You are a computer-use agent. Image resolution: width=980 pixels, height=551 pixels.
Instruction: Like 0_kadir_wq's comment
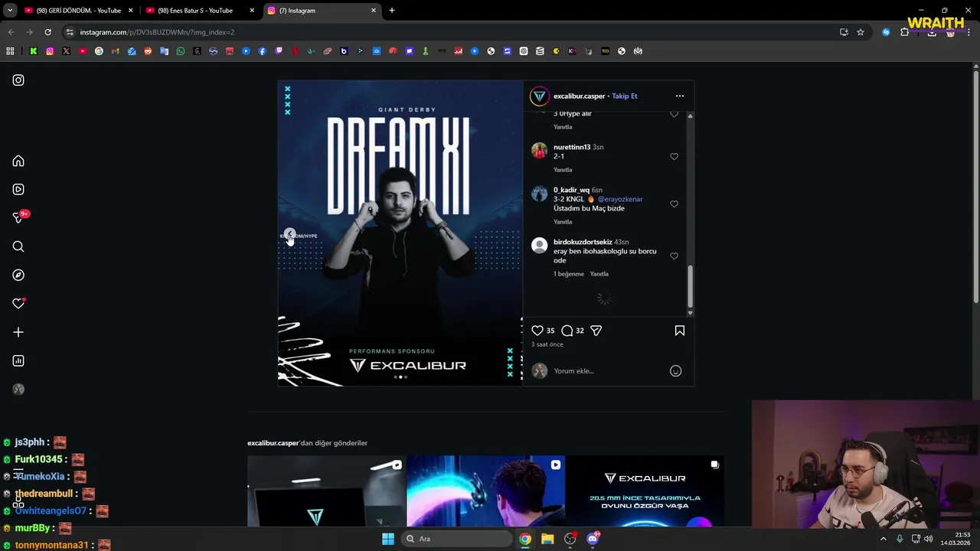[674, 204]
